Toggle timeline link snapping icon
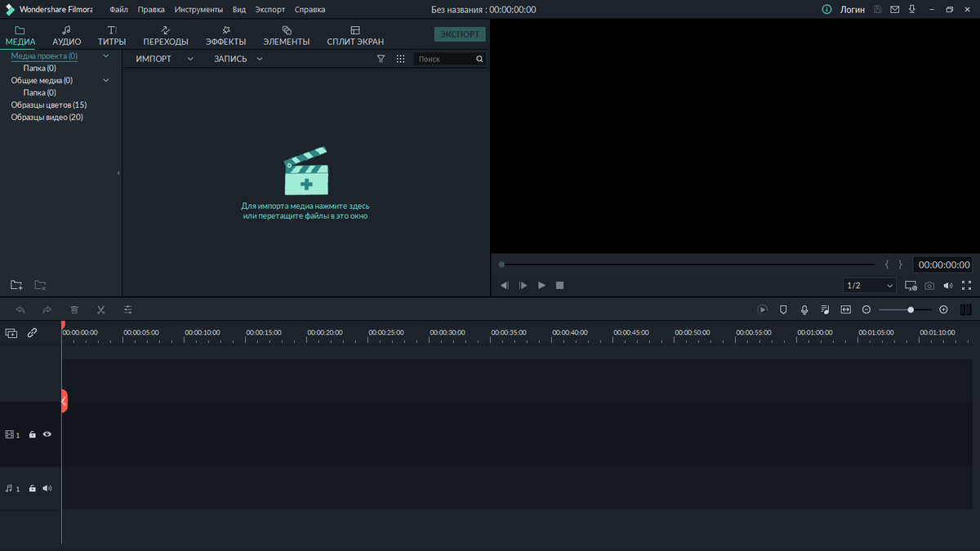This screenshot has width=980, height=551. click(x=32, y=333)
